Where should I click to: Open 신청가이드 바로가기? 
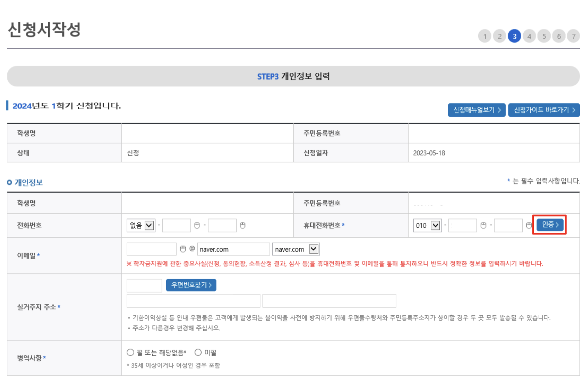pos(544,110)
